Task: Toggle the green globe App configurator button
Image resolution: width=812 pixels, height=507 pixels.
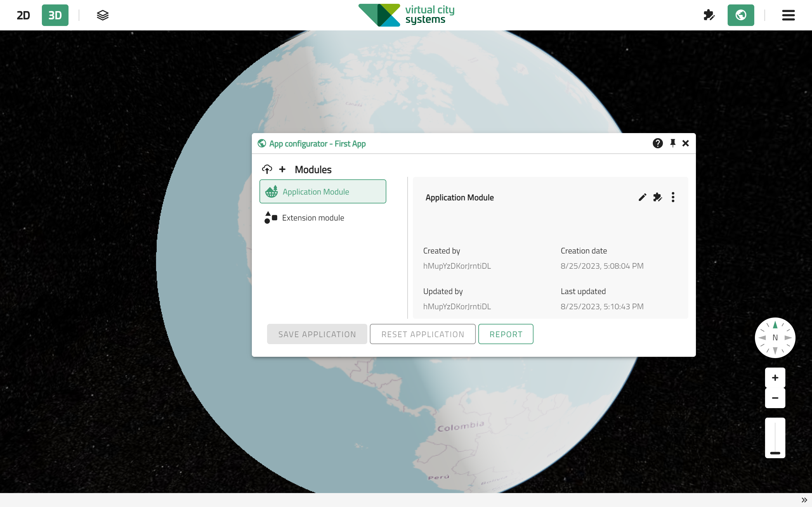Action: pos(741,15)
